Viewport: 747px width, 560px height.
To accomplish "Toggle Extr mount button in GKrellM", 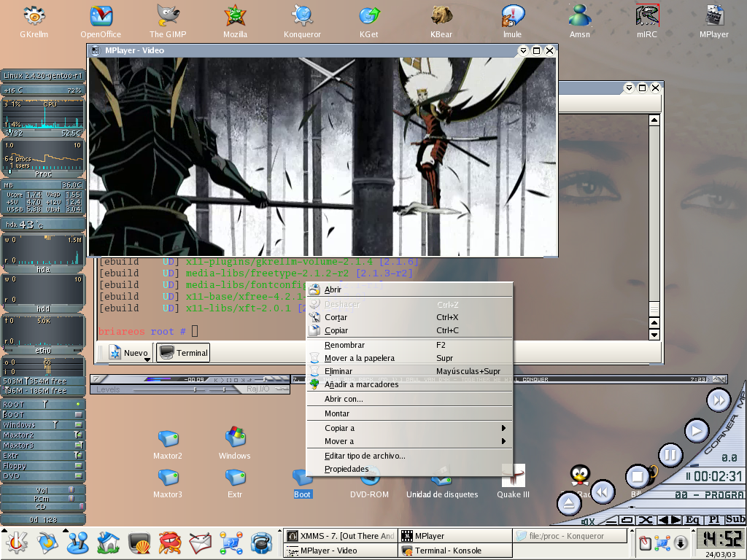I will (x=78, y=456).
